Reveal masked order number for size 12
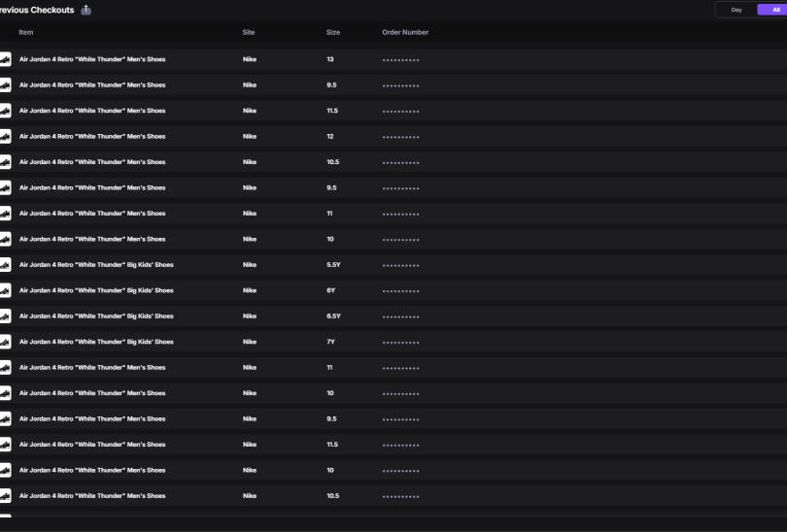Viewport: 787px width, 532px height. pos(400,138)
